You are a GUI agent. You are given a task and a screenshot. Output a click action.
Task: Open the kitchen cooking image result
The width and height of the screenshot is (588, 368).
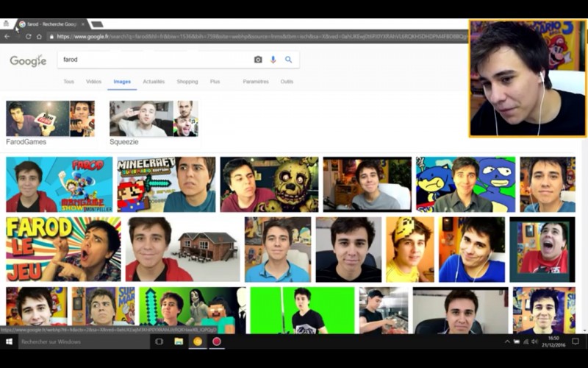pyautogui.click(x=384, y=310)
